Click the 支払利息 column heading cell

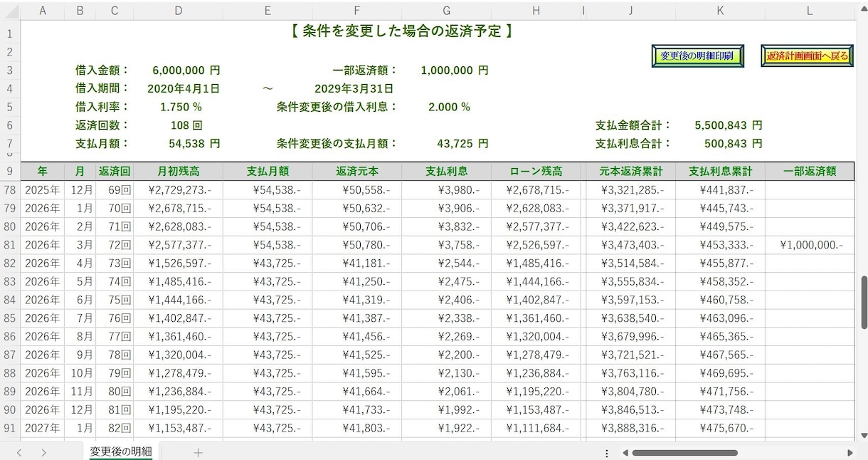click(446, 172)
